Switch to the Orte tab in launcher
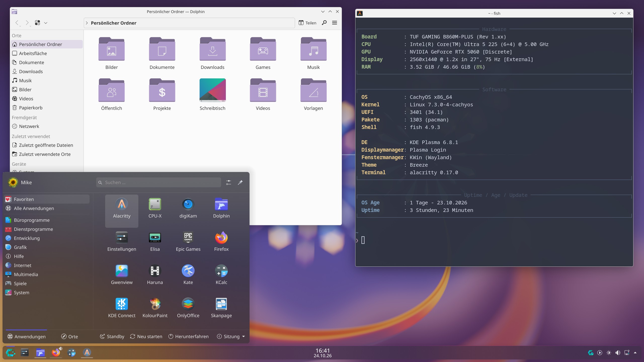The width and height of the screenshot is (644, 362). click(x=70, y=336)
